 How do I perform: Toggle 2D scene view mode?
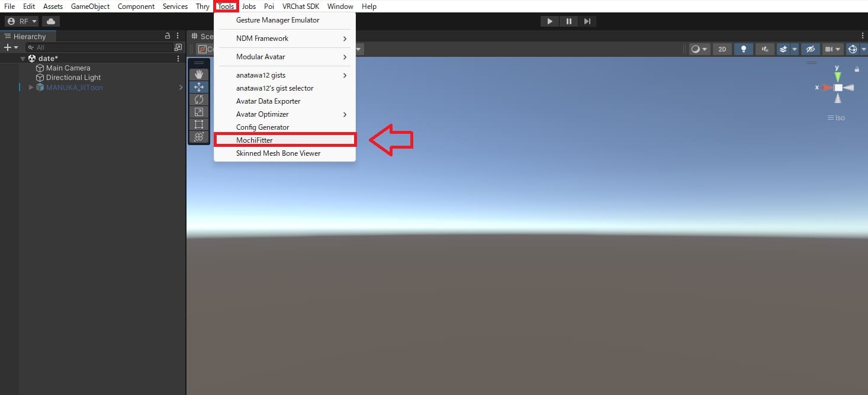tap(722, 49)
